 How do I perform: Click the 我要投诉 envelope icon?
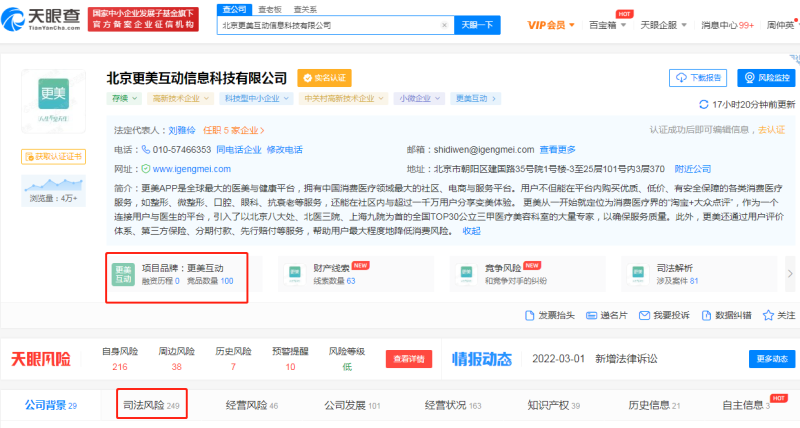pos(644,316)
